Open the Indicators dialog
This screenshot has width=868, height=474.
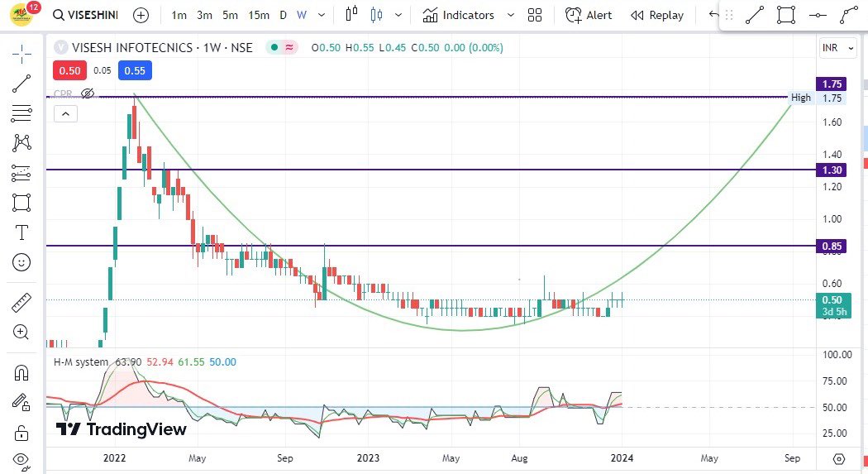(x=458, y=15)
